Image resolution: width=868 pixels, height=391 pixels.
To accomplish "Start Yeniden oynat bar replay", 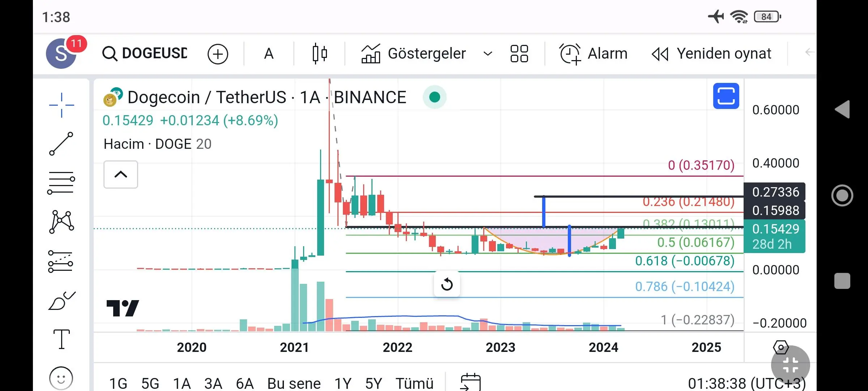I will pyautogui.click(x=711, y=54).
